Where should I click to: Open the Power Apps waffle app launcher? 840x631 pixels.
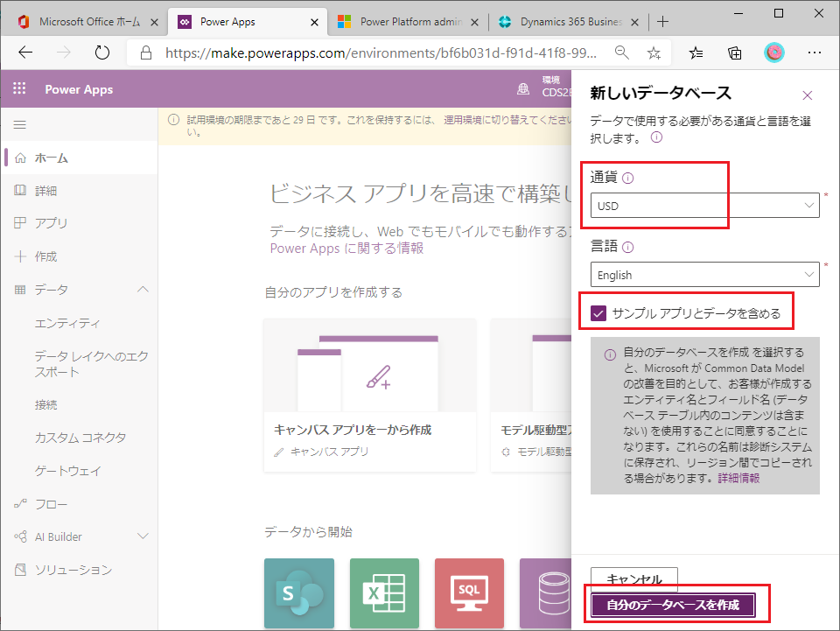(19, 88)
